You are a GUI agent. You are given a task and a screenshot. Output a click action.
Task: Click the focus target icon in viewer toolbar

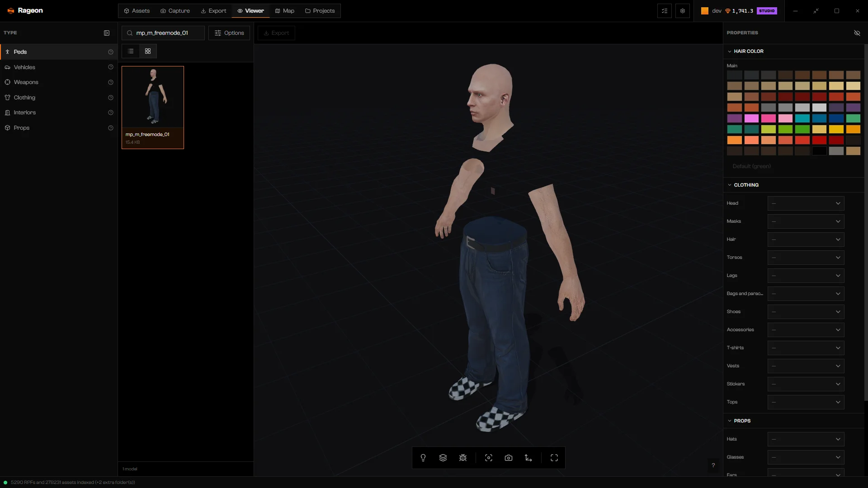pyautogui.click(x=489, y=458)
